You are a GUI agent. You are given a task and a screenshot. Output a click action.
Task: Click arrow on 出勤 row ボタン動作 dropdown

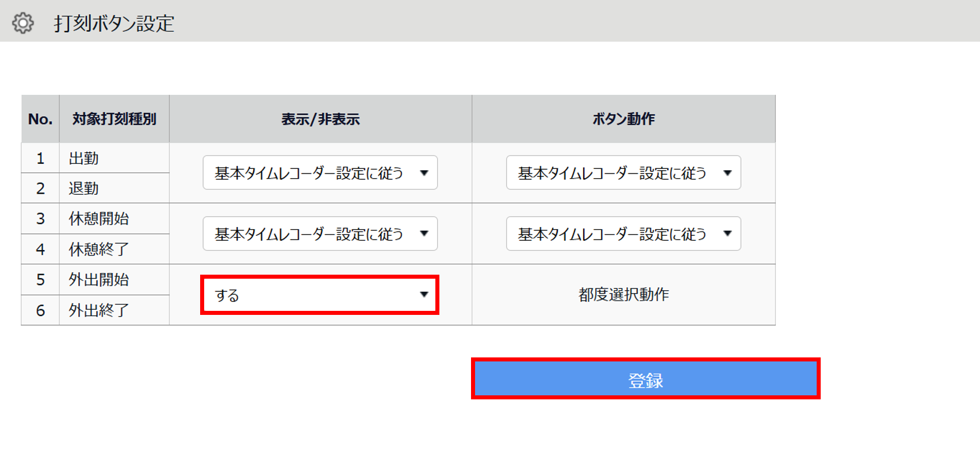[x=728, y=173]
